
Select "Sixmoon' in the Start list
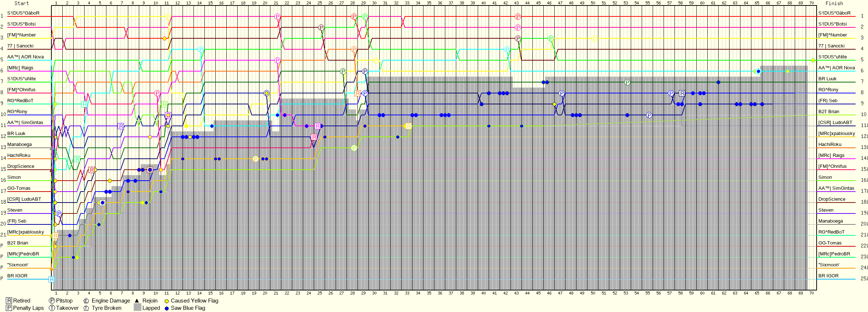coord(18,265)
